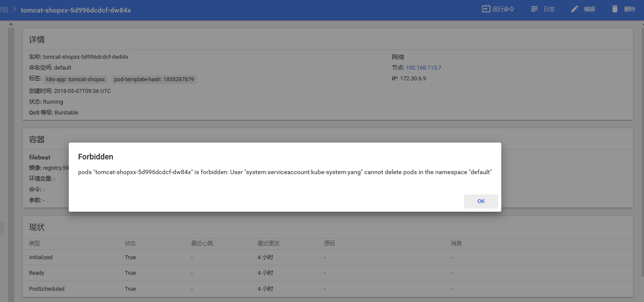Click the Ready condition row
Image resolution: width=644 pixels, height=302 pixels.
pyautogui.click(x=328, y=273)
